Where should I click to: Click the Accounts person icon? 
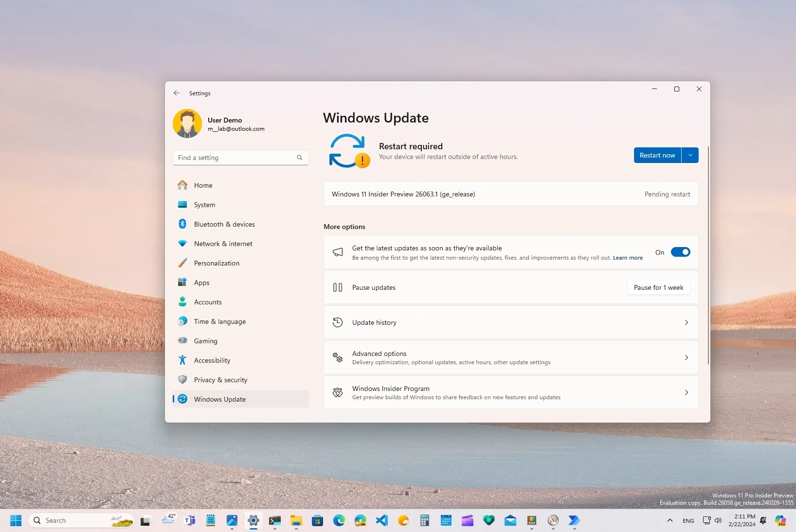click(x=182, y=301)
